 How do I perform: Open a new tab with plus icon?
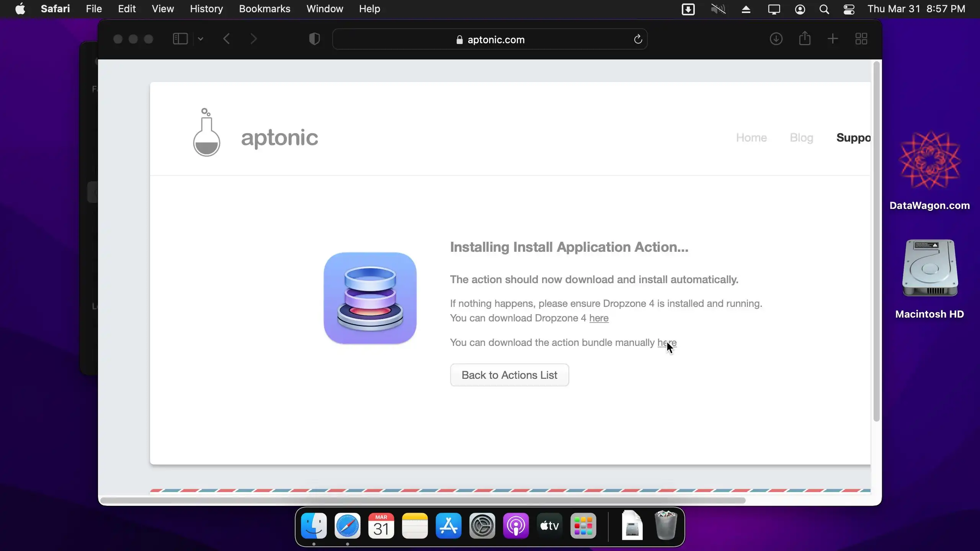pyautogui.click(x=833, y=39)
